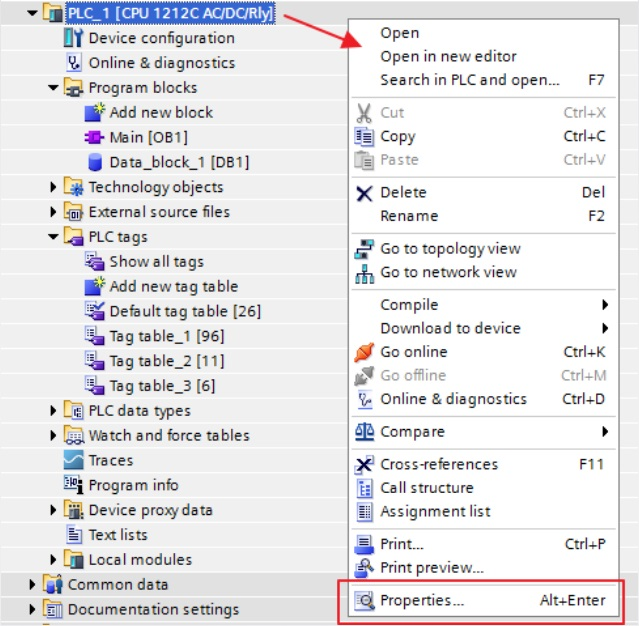Click the Local modules icon
Viewport: 639px width, 626px height.
74,559
